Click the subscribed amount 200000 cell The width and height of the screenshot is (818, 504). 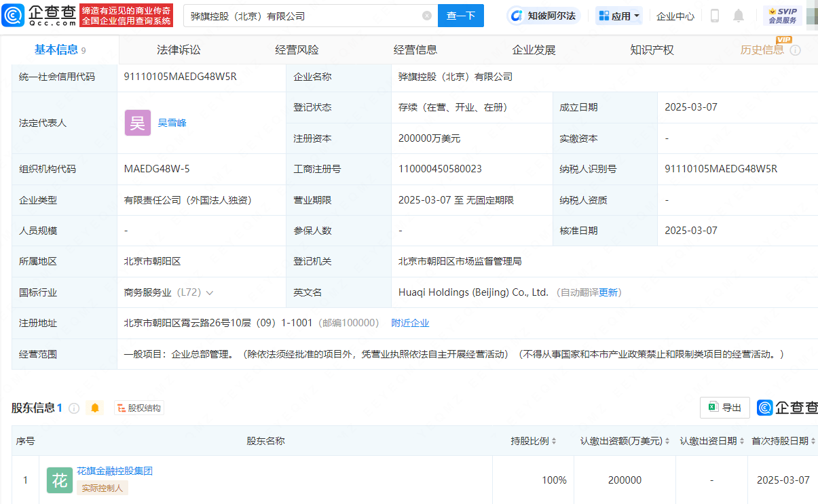pos(625,480)
